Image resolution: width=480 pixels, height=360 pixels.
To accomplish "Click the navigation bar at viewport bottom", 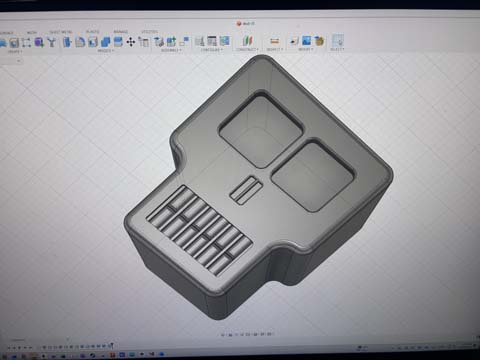I will [x=248, y=334].
